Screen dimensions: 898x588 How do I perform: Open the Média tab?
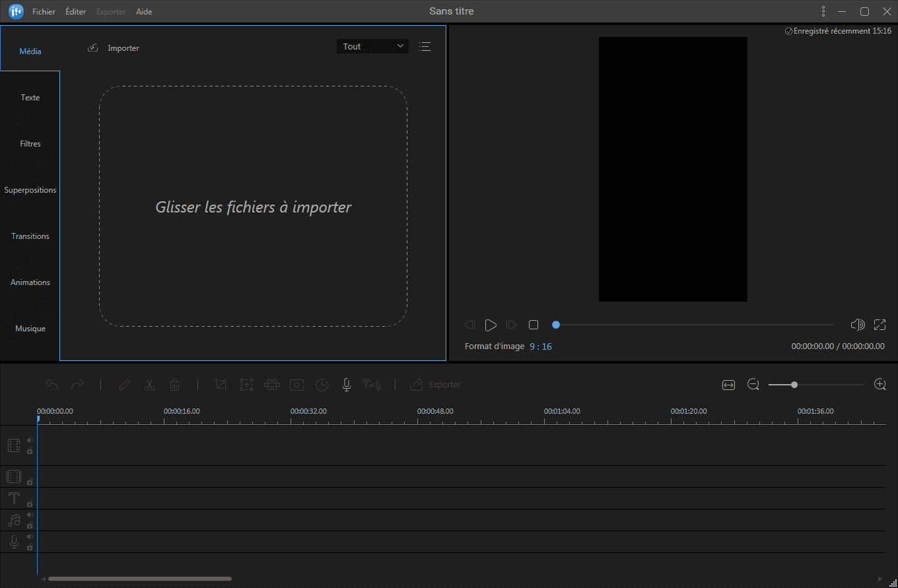coord(30,51)
